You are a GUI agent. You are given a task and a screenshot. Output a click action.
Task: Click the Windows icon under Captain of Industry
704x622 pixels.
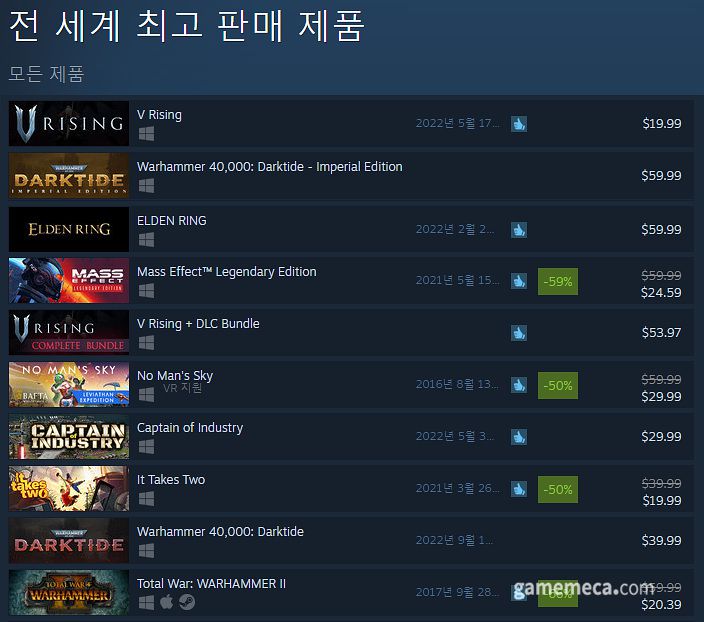point(146,446)
